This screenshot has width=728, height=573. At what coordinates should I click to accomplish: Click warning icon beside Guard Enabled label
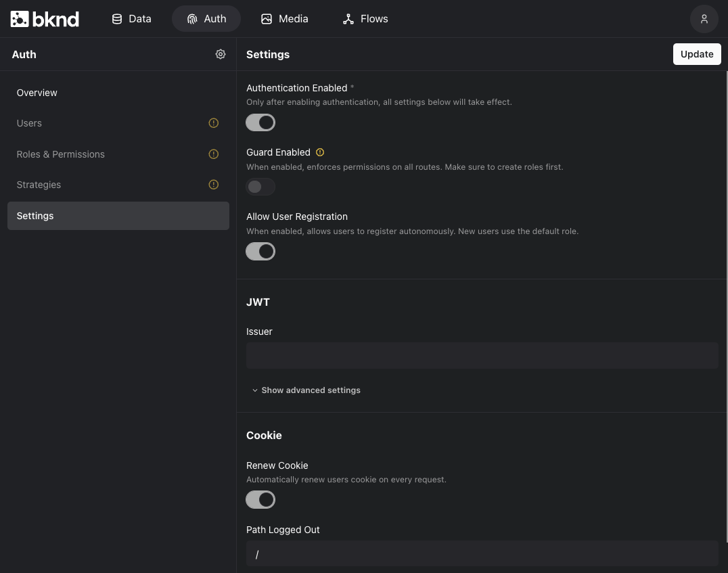point(320,152)
